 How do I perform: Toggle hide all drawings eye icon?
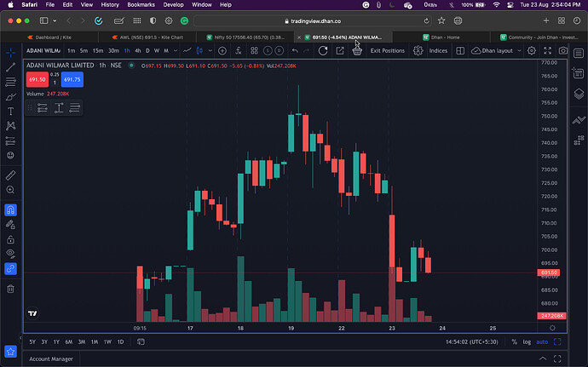10,254
